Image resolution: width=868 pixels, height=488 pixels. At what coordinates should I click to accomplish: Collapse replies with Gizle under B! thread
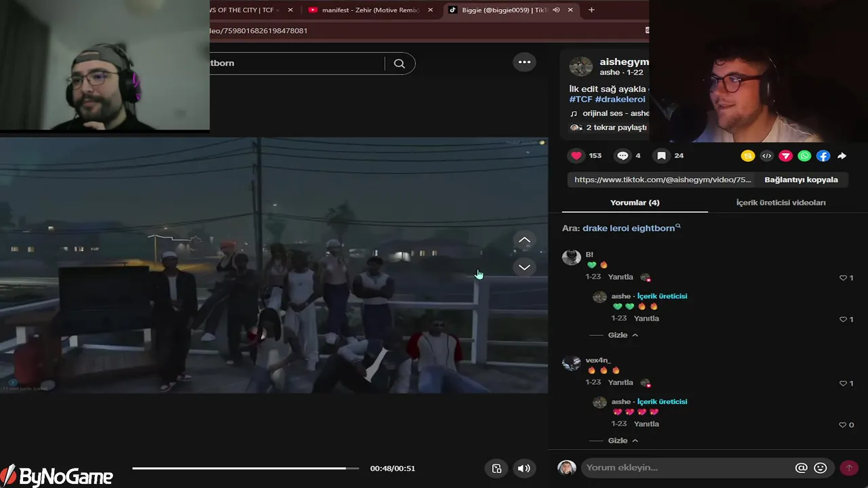coord(623,335)
